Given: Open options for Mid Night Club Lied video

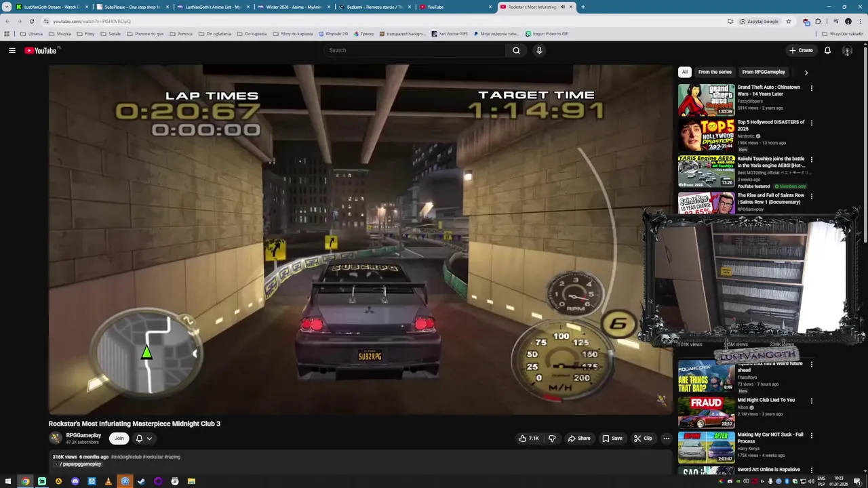Looking at the screenshot, I should 811,401.
